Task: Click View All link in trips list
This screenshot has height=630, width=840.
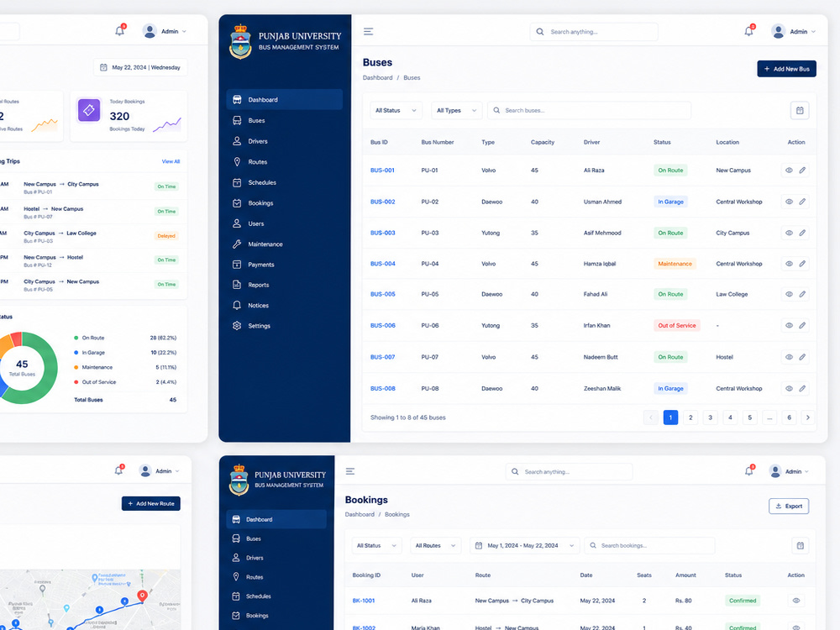Action: click(x=171, y=161)
